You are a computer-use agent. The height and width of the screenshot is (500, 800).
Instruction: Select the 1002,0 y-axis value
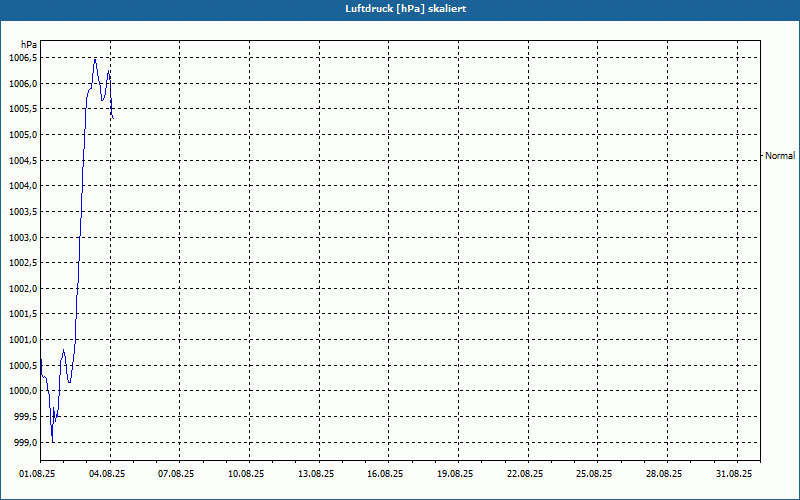(x=23, y=288)
